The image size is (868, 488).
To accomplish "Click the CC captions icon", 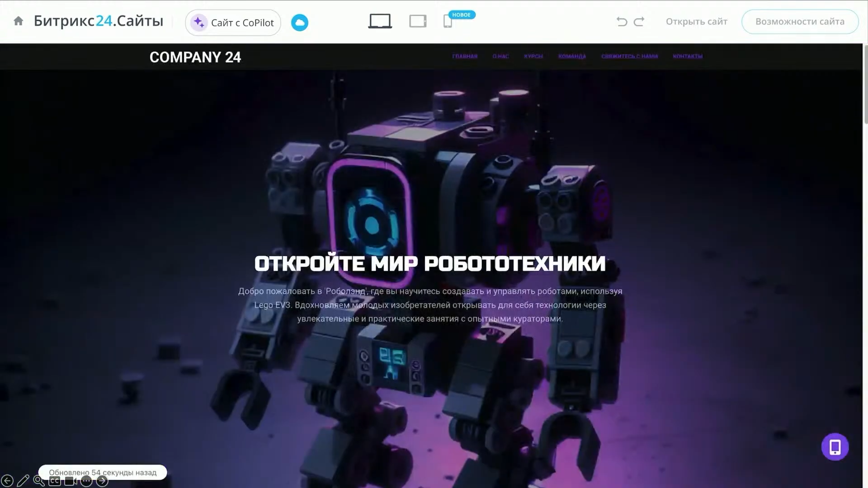I will pyautogui.click(x=55, y=481).
